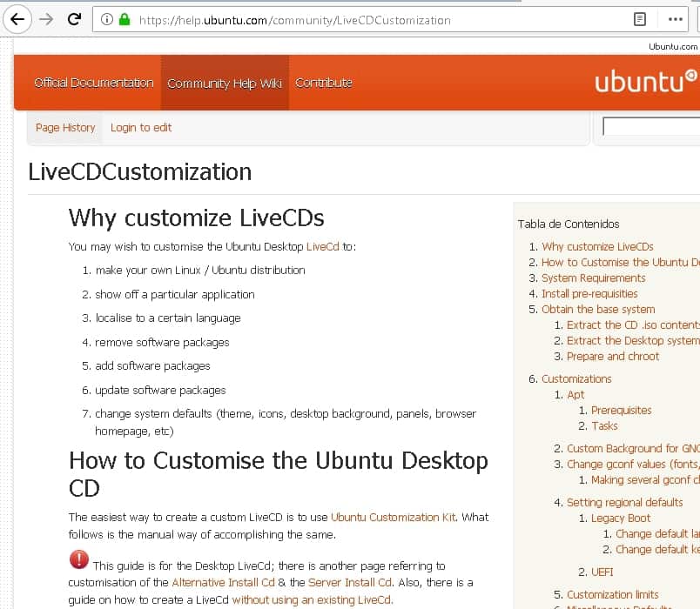
Task: Click list item 'remove software packages'
Action: coord(162,342)
